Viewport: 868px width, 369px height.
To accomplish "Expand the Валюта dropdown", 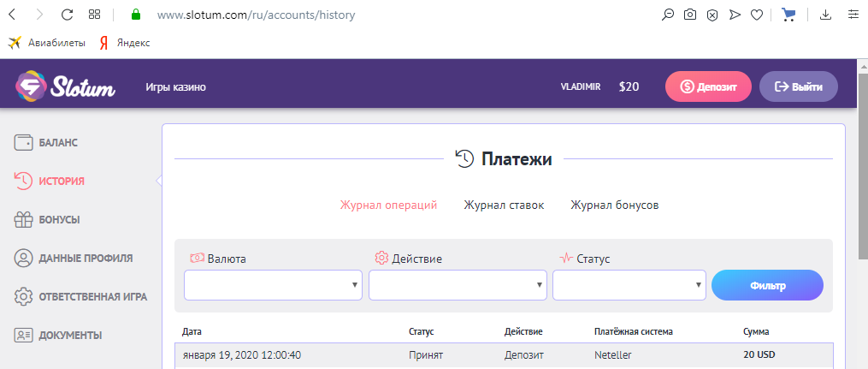I will click(x=273, y=285).
